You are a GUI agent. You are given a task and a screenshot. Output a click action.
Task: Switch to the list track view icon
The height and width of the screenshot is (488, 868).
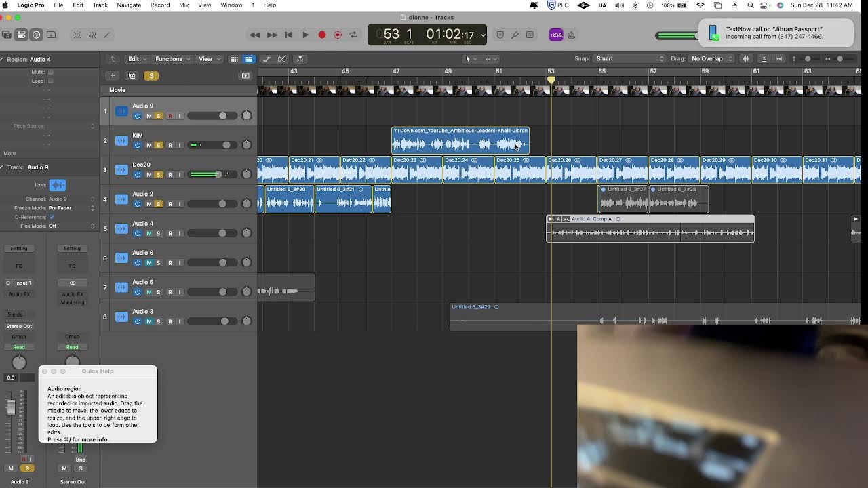click(249, 59)
